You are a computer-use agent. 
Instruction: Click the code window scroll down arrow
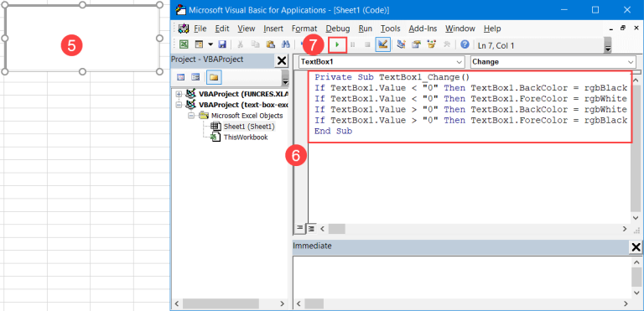tap(636, 218)
